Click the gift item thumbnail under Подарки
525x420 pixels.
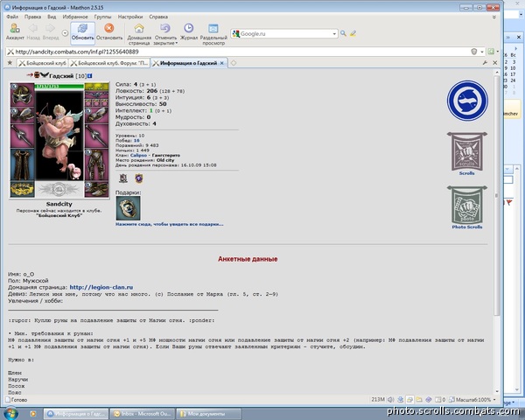pos(129,208)
